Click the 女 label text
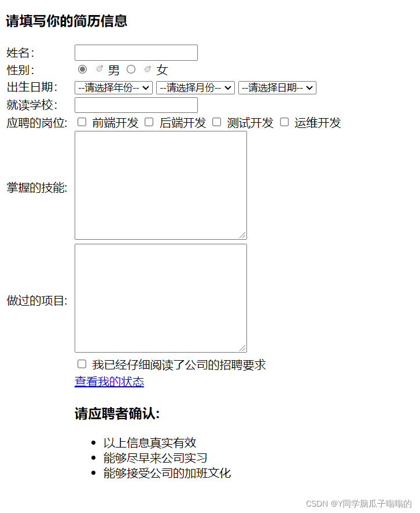The width and height of the screenshot is (420, 513). [162, 70]
